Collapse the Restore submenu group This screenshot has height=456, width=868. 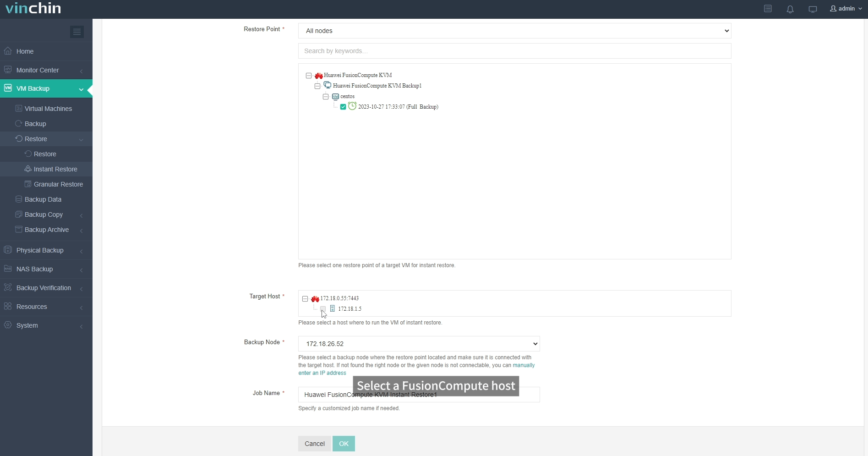46,139
